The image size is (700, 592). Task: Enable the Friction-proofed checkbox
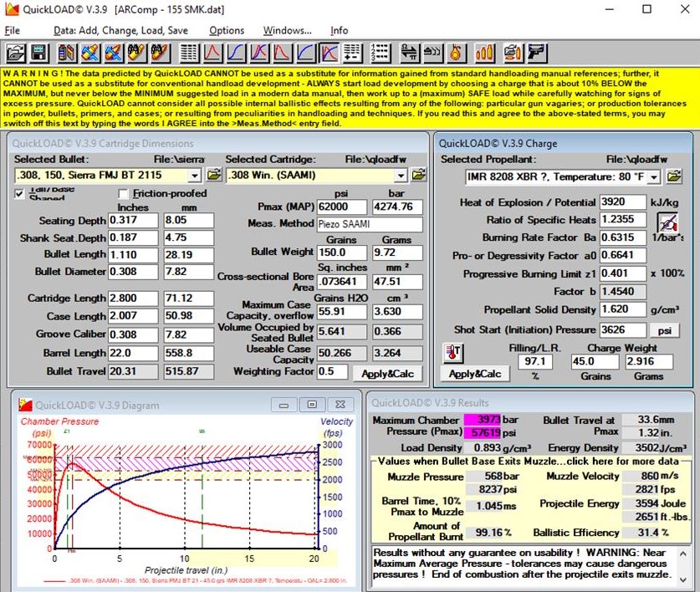[123, 194]
